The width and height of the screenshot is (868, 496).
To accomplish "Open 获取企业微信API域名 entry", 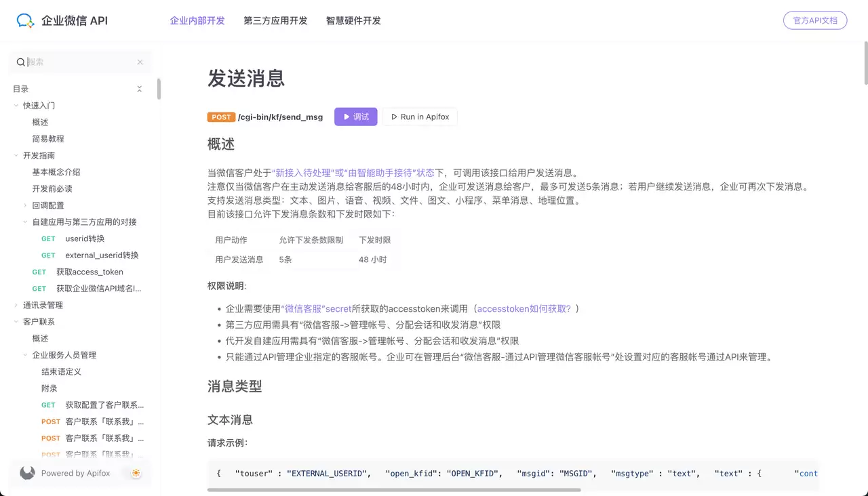I will click(x=99, y=289).
